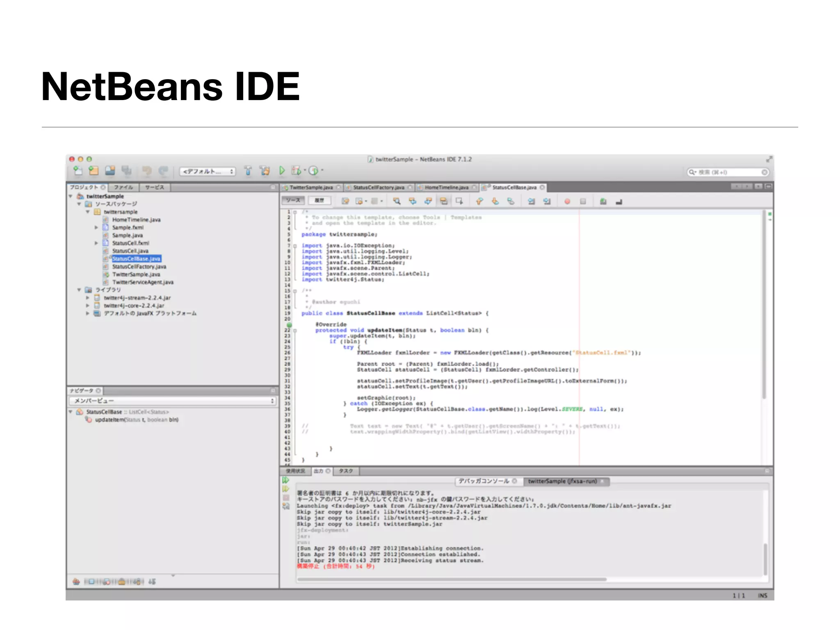
Task: Open the StatusCellFactory.java editor tab
Action: point(379,187)
